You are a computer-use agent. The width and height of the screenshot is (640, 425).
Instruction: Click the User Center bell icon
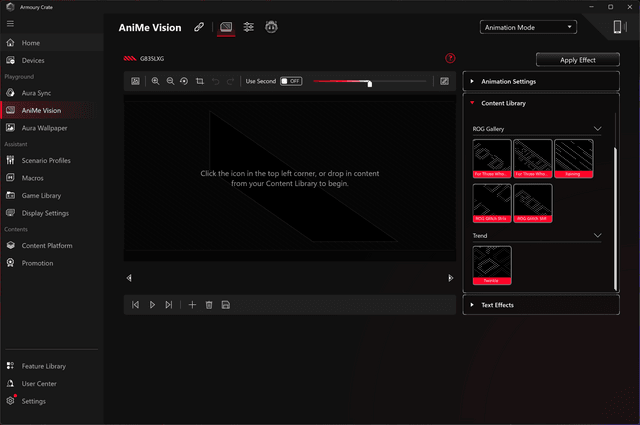(x=11, y=383)
